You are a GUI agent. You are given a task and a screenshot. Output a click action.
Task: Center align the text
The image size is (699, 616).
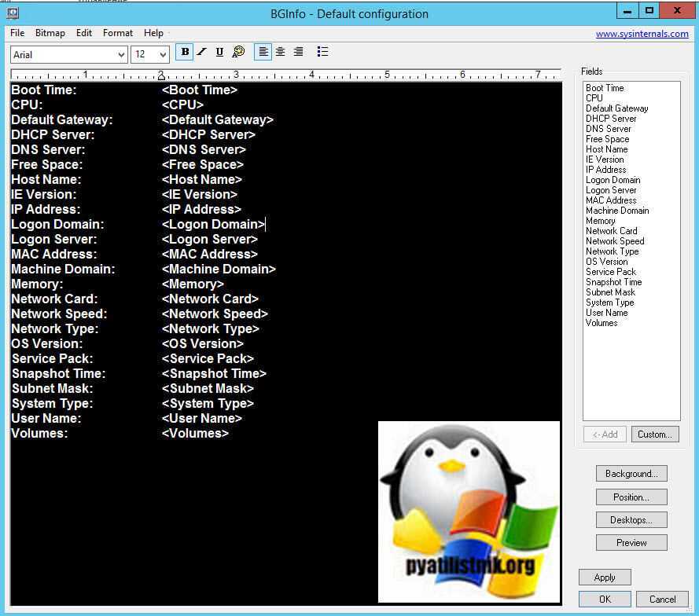tap(281, 52)
